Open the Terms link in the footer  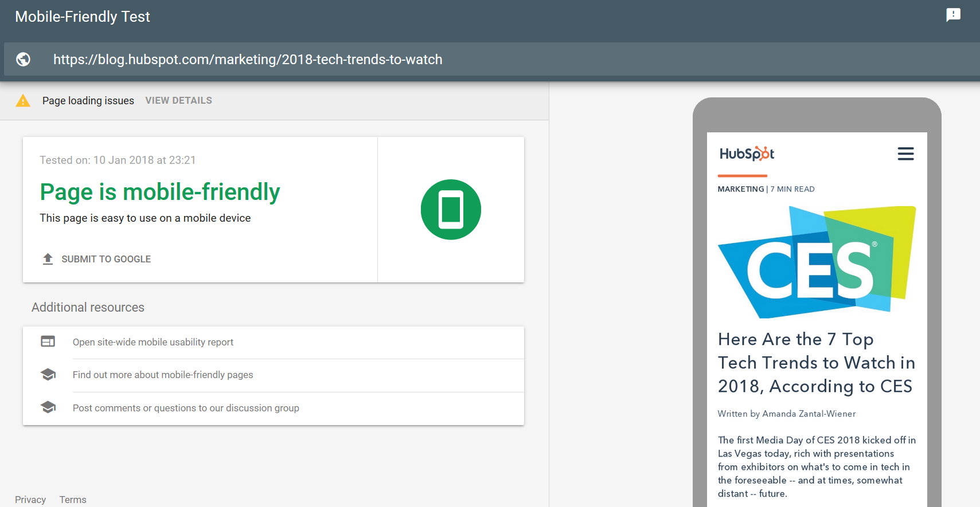(73, 500)
